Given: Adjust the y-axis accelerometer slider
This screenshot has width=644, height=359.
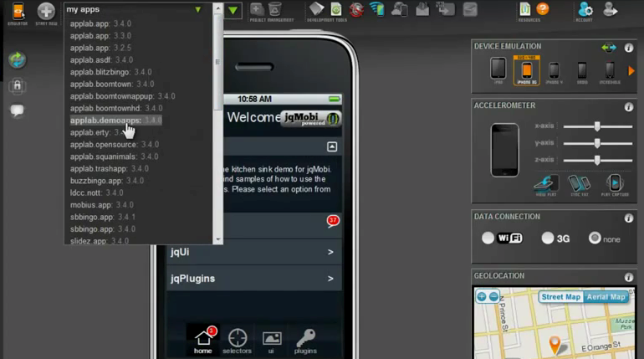Looking at the screenshot, I should coord(597,143).
